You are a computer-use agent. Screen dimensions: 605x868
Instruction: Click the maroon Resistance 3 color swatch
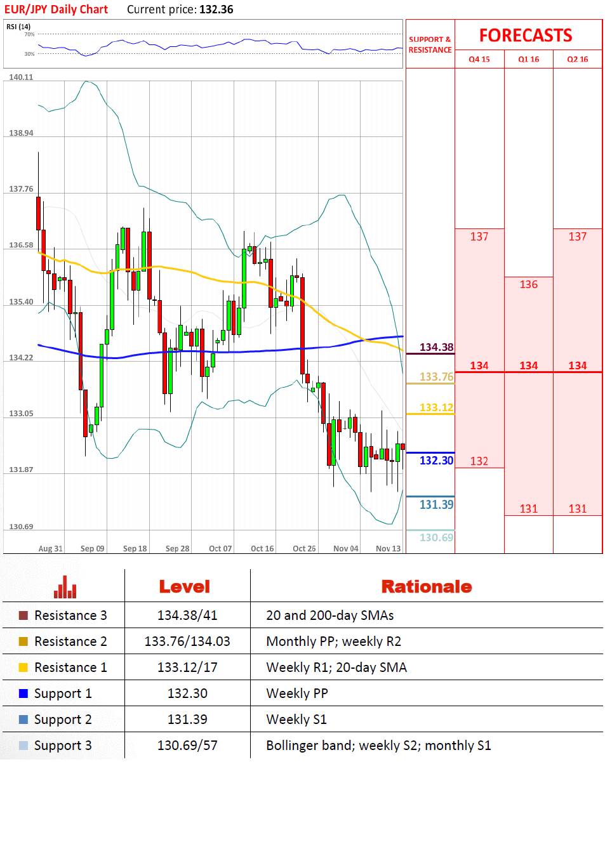coord(23,615)
